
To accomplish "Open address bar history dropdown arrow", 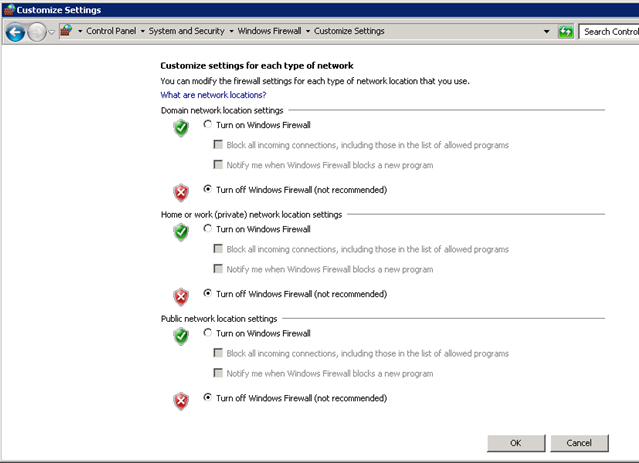I will [x=546, y=31].
